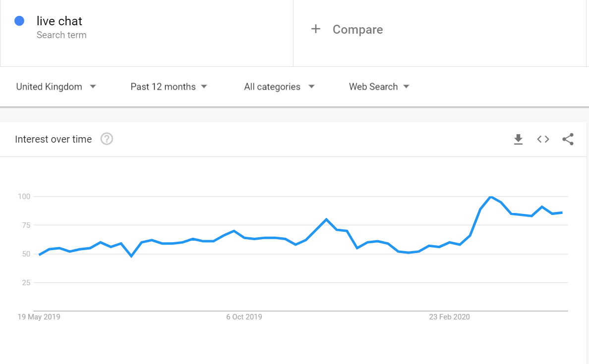Screen dimensions: 589x364
Task: Click the embed code icon
Action: 543,140
